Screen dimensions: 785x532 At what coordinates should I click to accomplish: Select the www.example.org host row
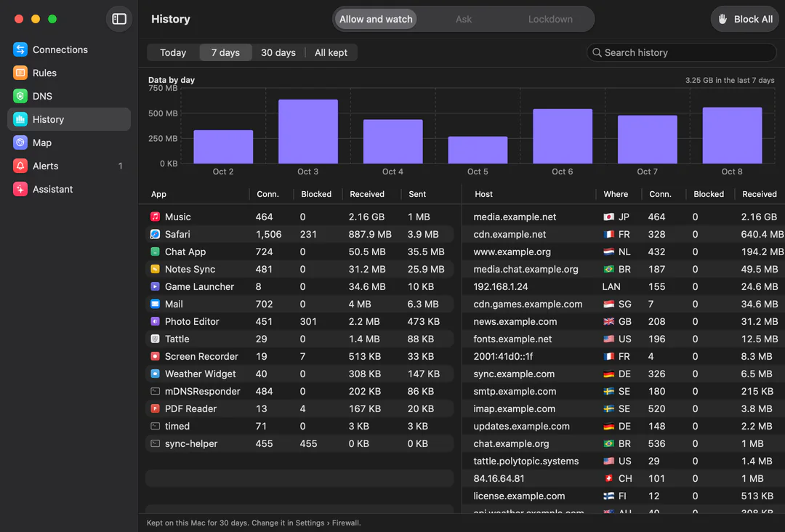click(624, 251)
